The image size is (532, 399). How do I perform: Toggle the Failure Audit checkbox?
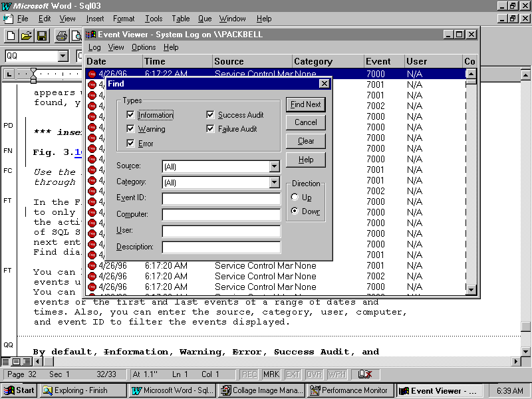(211, 129)
